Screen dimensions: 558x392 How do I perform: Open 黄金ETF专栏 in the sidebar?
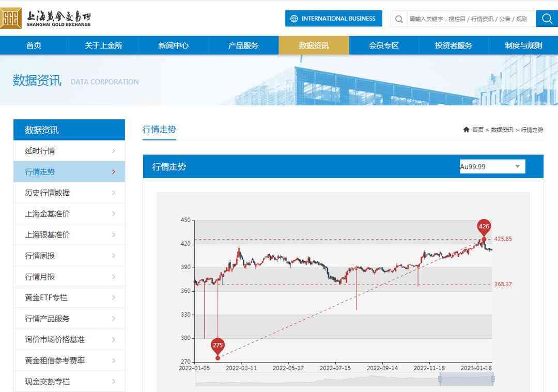46,297
